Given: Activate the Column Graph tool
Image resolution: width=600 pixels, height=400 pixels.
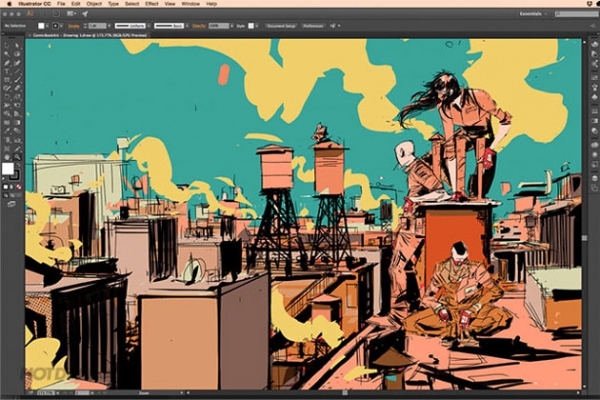Looking at the screenshot, I should [x=17, y=140].
